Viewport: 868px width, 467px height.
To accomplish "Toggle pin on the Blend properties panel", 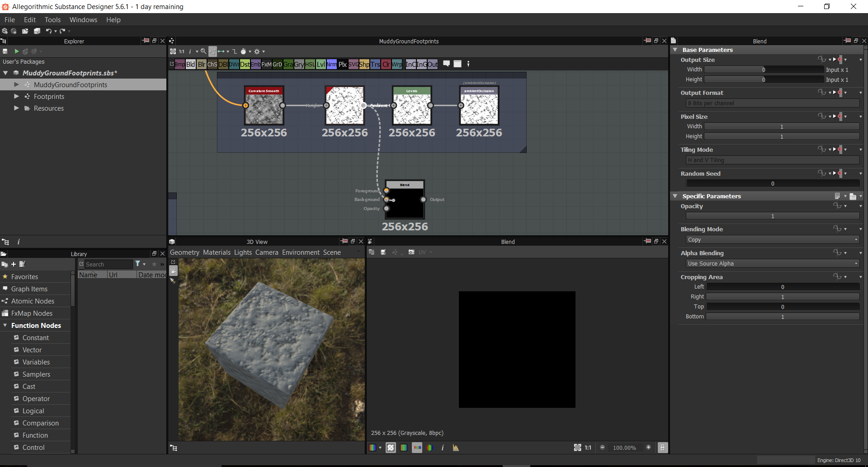I will (847, 41).
